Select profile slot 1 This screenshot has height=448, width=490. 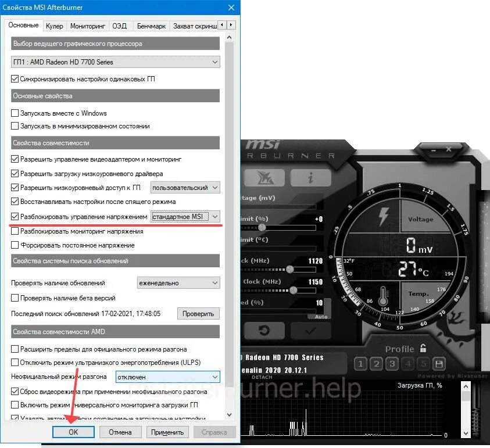360,364
